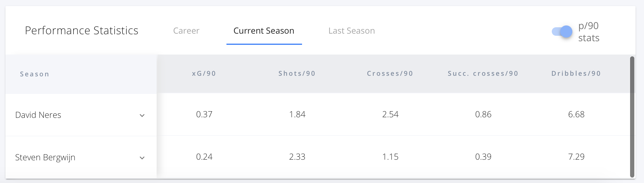Expand the David Neres row chevron

[x=142, y=115]
